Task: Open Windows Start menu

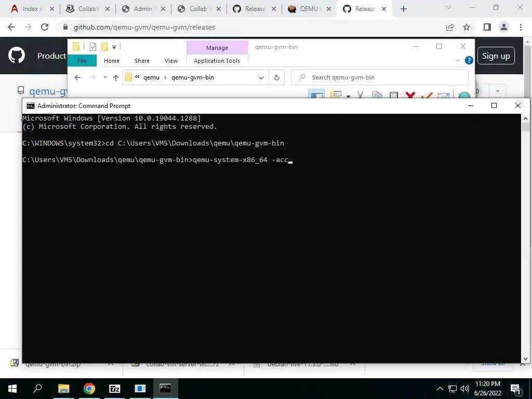Action: pyautogui.click(x=12, y=389)
